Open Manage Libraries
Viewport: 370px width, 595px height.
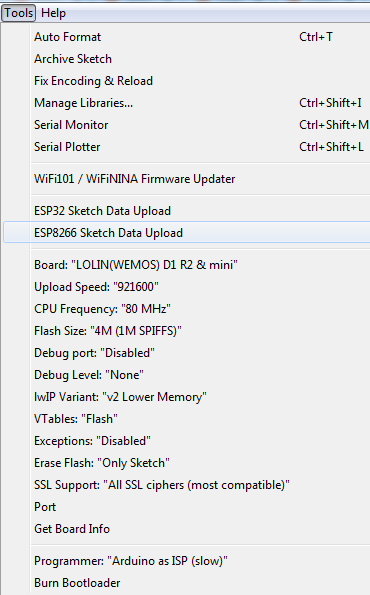[186, 103]
